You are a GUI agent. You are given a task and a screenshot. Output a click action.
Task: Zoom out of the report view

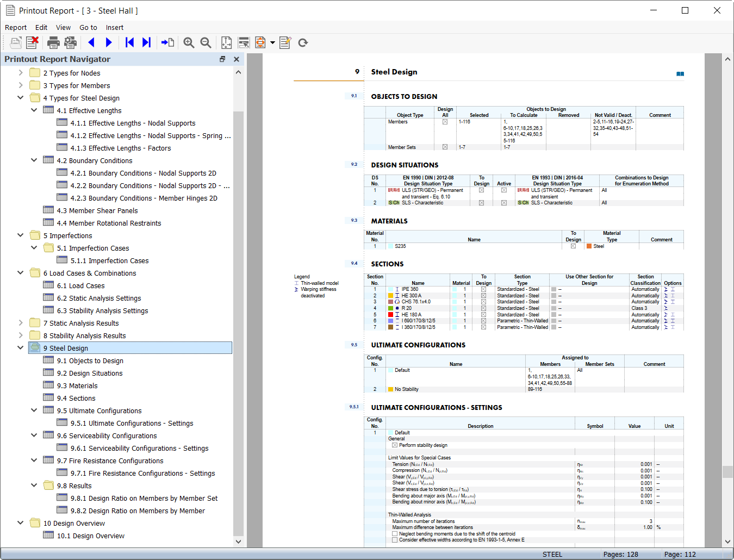pyautogui.click(x=206, y=42)
